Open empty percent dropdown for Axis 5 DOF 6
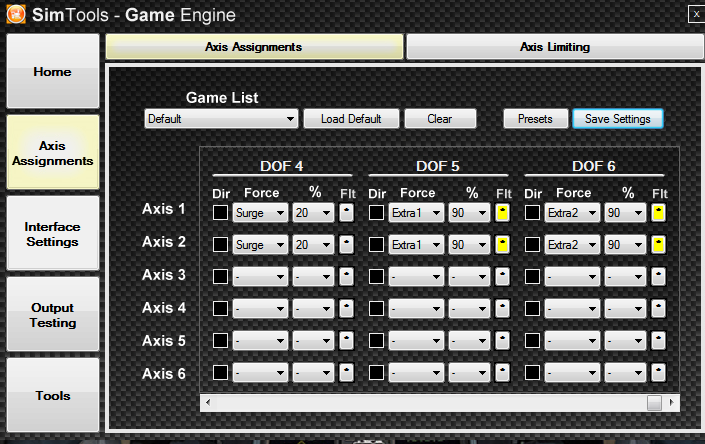Image resolution: width=705 pixels, height=444 pixels. (625, 341)
